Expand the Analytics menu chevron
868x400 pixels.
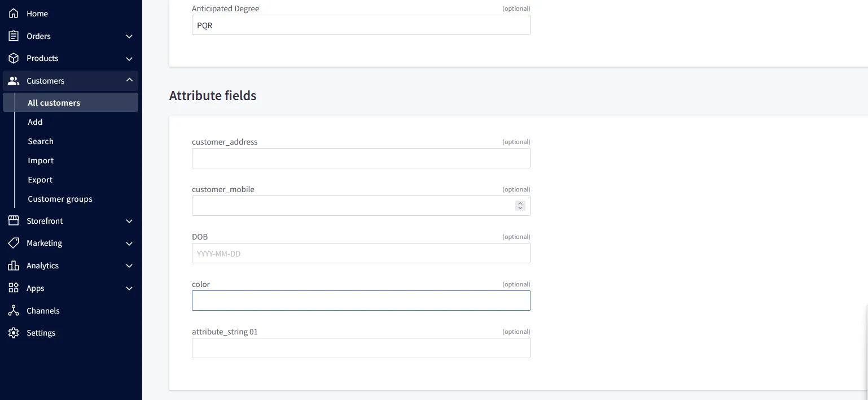click(x=129, y=266)
